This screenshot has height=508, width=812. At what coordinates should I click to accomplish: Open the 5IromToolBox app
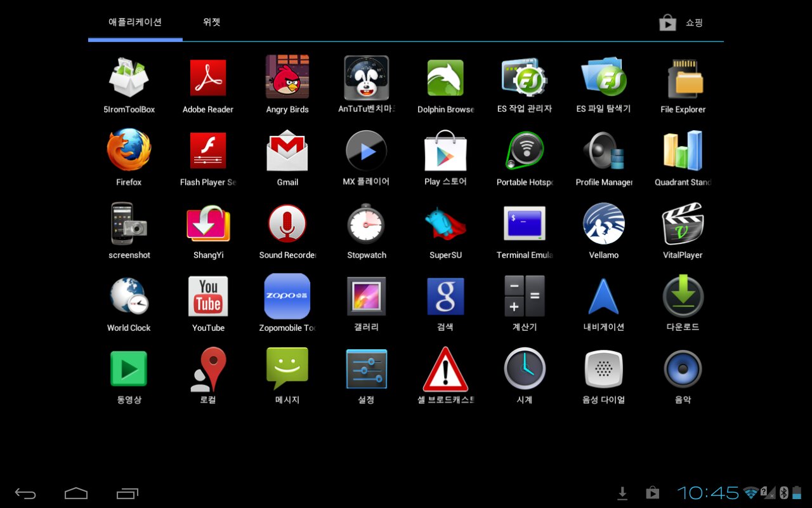pyautogui.click(x=129, y=84)
